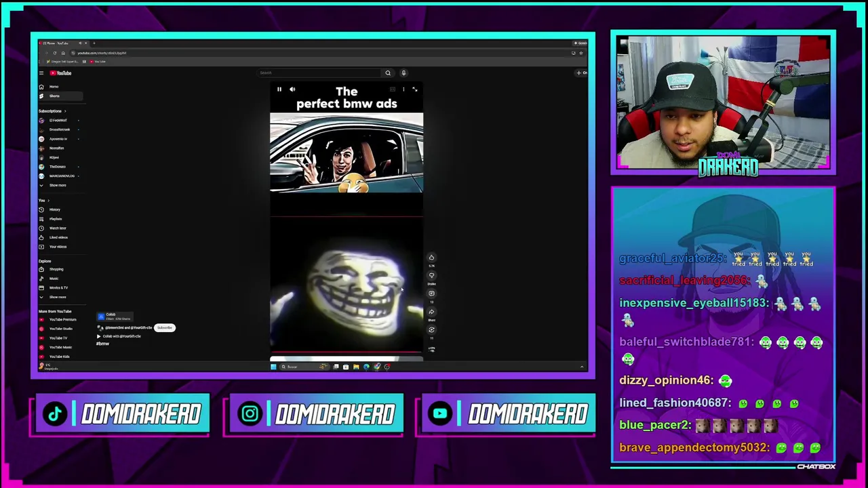
Task: Open Windows Start button on taskbar
Action: [x=273, y=367]
